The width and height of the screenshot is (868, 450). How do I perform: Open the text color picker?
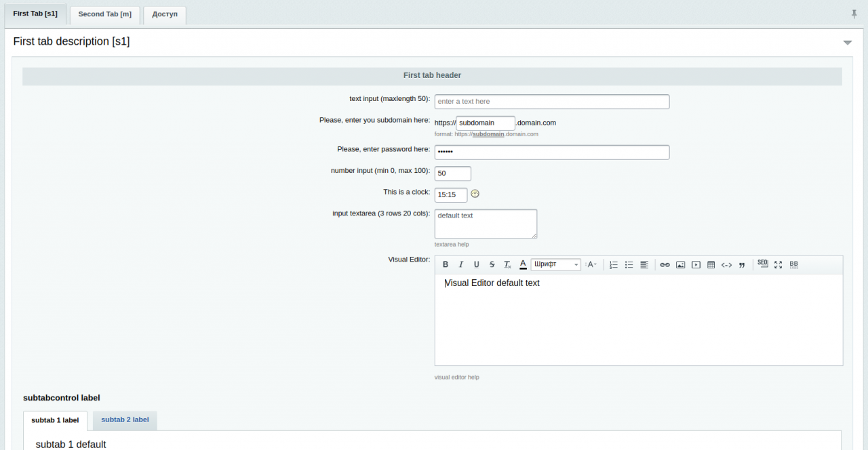523,265
